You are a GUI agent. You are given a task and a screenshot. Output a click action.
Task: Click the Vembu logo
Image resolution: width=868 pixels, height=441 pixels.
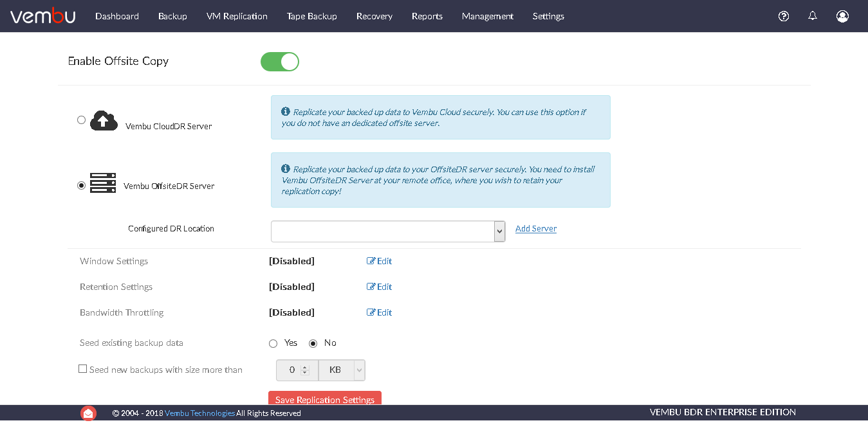[42, 16]
